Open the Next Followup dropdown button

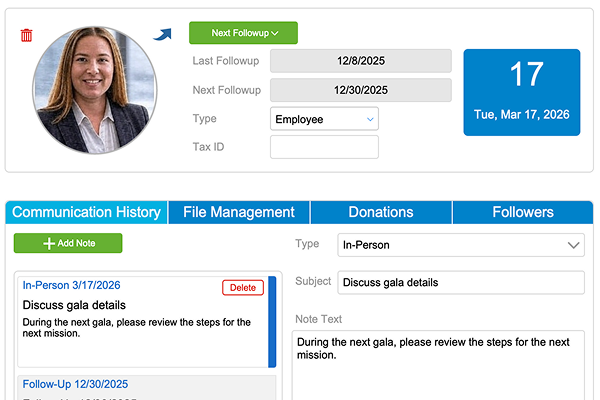[x=244, y=33]
